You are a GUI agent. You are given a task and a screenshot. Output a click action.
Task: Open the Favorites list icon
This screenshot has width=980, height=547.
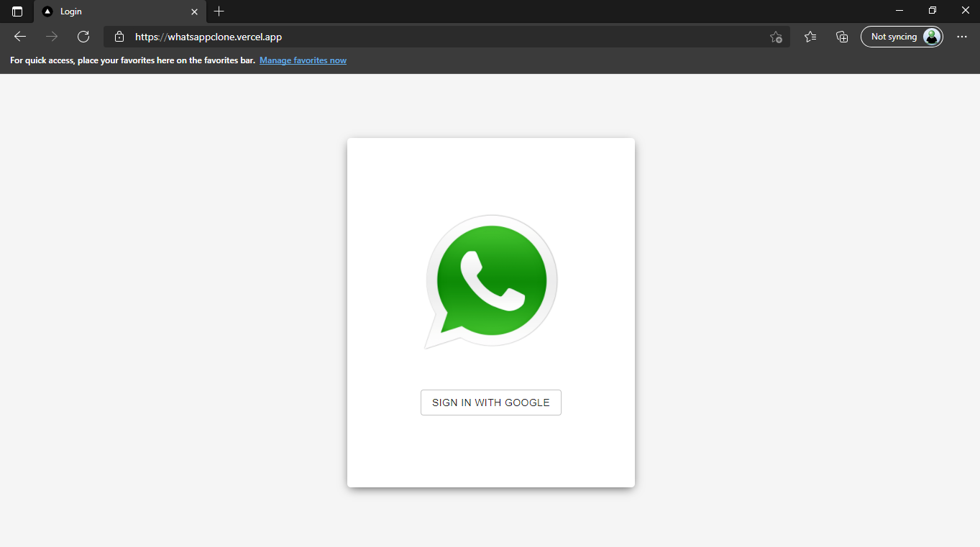[x=810, y=37]
